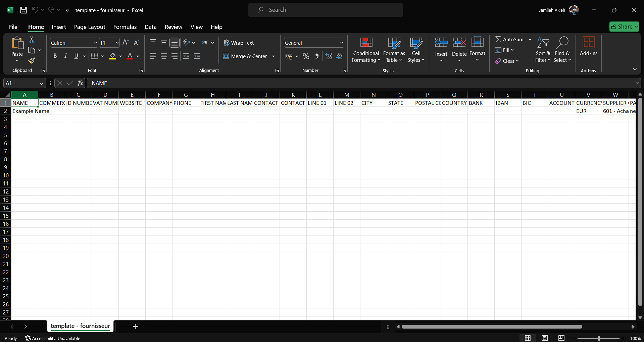Click the Find & Select button
This screenshot has height=342, width=644.
coord(562,50)
